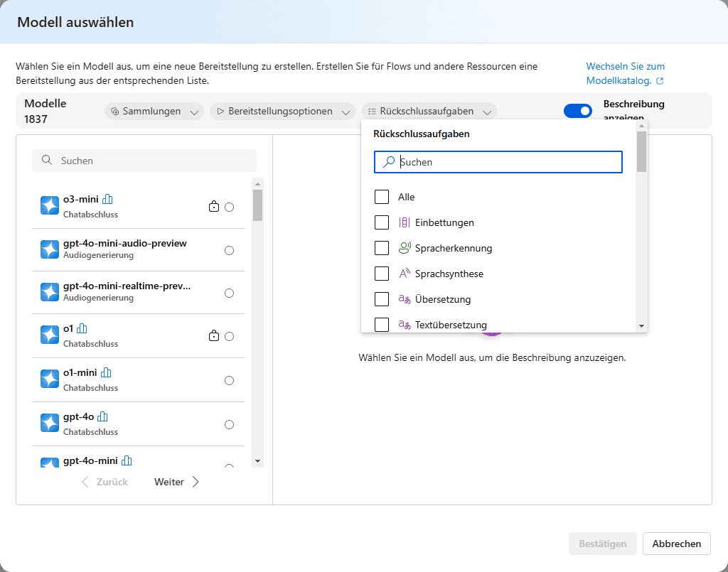Open the Sammlungen dropdown
This screenshot has width=728, height=572.
[x=154, y=111]
